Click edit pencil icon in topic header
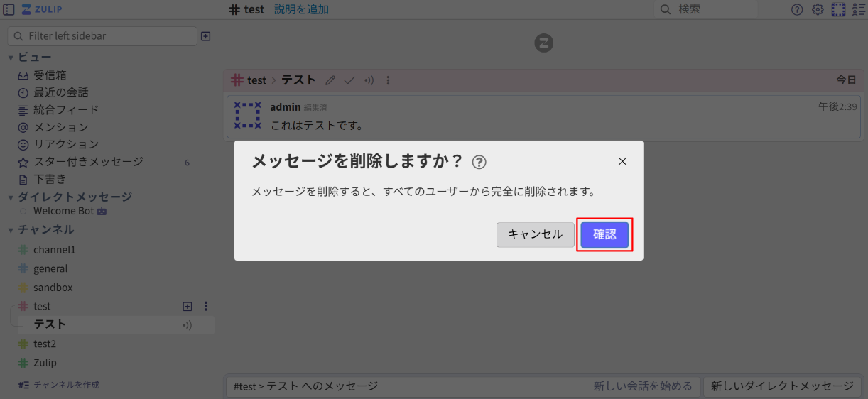Viewport: 868px width, 399px height. coord(330,80)
